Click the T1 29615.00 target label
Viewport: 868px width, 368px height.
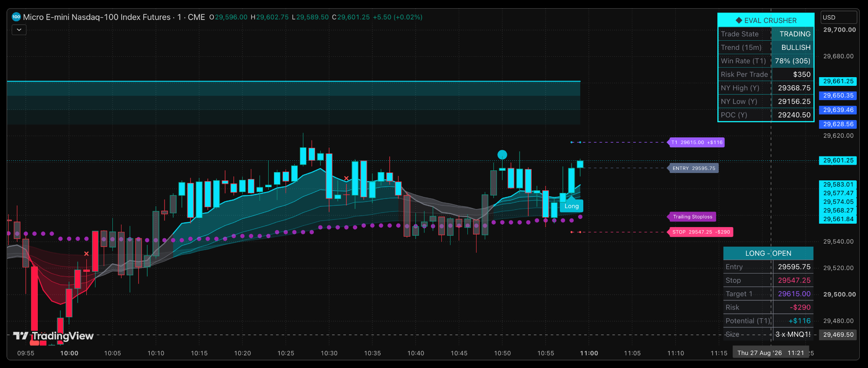click(697, 142)
